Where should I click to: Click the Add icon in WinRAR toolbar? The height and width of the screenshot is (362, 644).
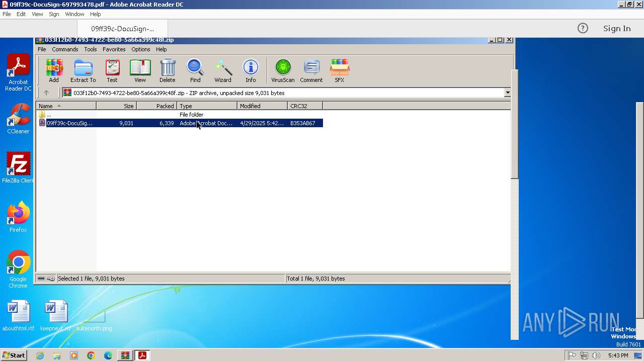(54, 70)
